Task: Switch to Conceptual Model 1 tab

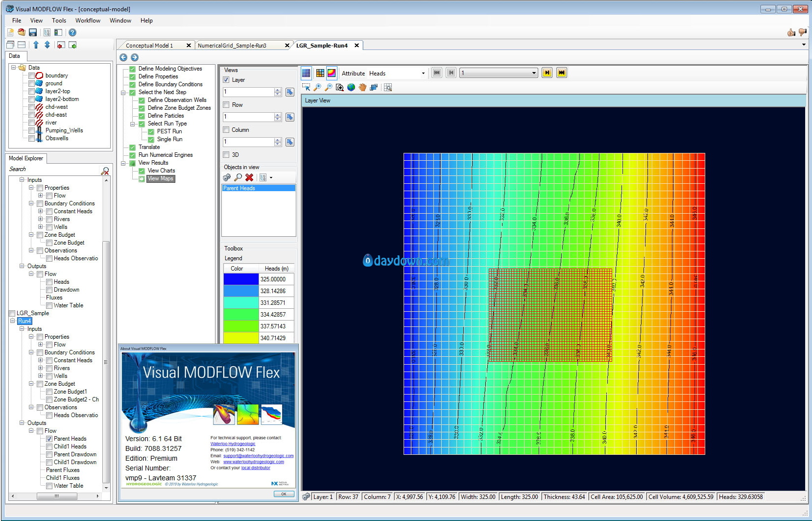Action: [x=149, y=46]
